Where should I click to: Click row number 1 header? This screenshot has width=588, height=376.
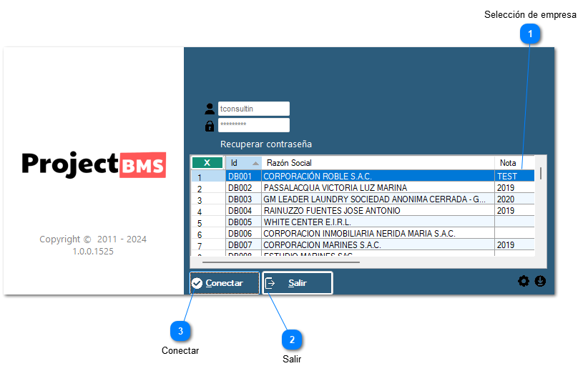(208, 176)
